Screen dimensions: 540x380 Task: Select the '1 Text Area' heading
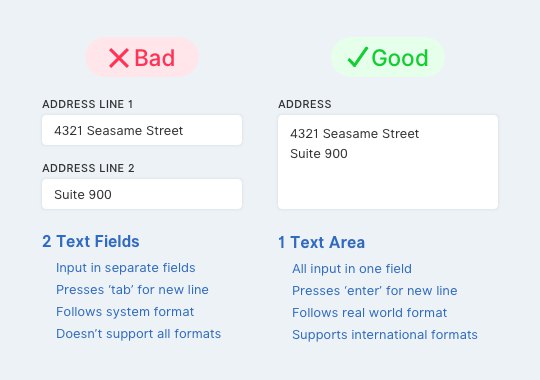tap(321, 242)
